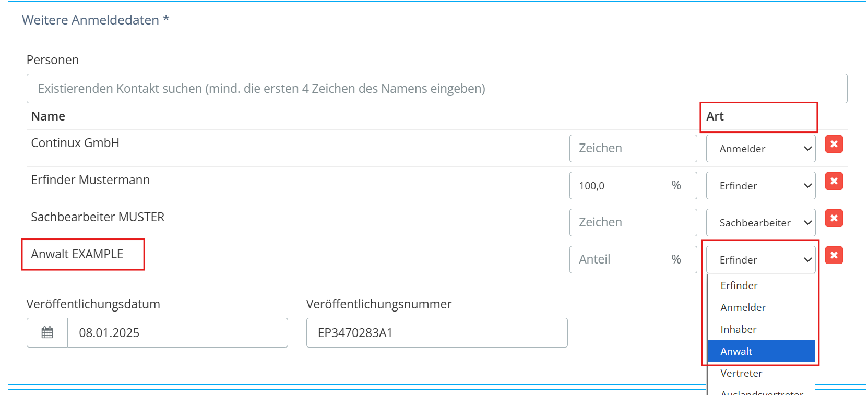The width and height of the screenshot is (868, 395).
Task: Remove the Continux GmbH person row
Action: click(x=834, y=144)
